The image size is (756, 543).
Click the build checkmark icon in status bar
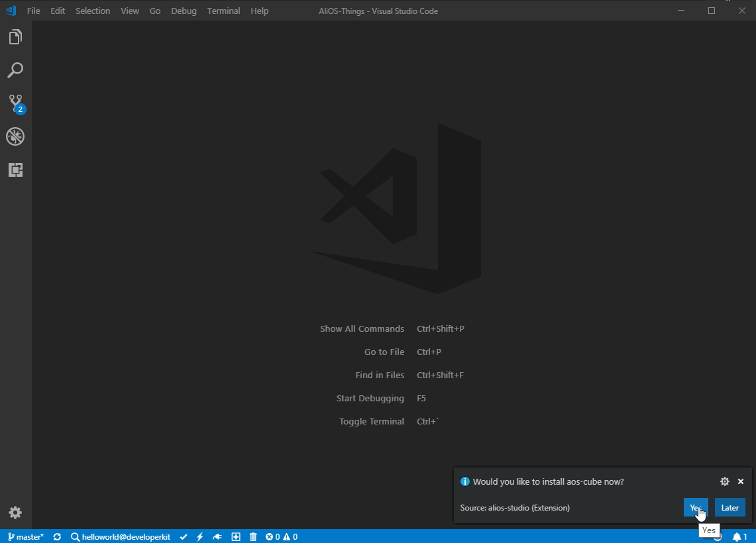(184, 537)
